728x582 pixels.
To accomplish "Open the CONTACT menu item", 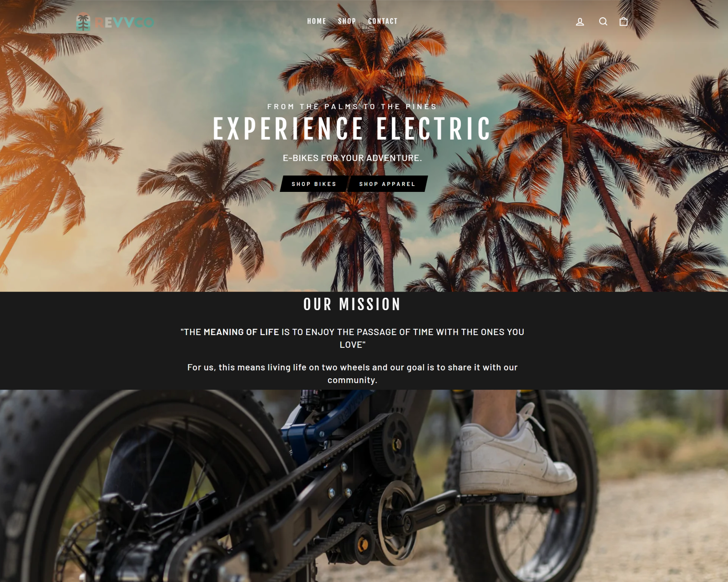I will click(383, 21).
